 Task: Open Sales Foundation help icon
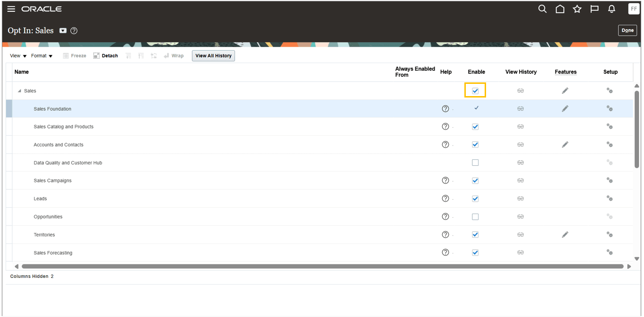[446, 109]
